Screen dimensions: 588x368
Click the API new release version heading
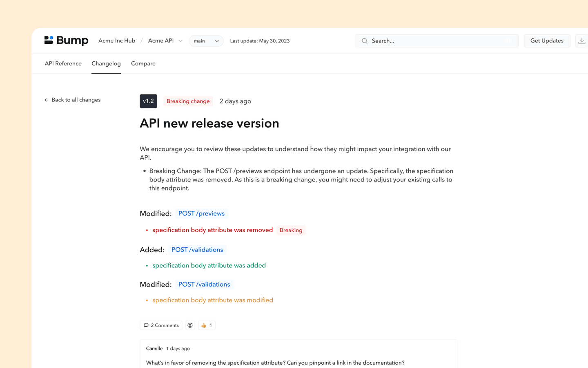click(x=209, y=123)
